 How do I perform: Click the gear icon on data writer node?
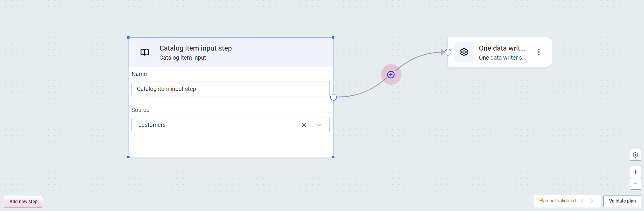(464, 52)
